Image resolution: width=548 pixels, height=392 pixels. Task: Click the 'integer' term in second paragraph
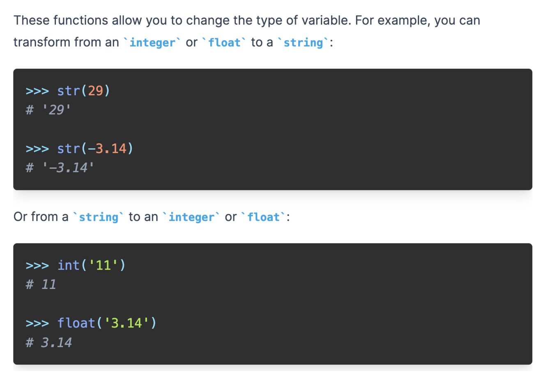coord(191,217)
